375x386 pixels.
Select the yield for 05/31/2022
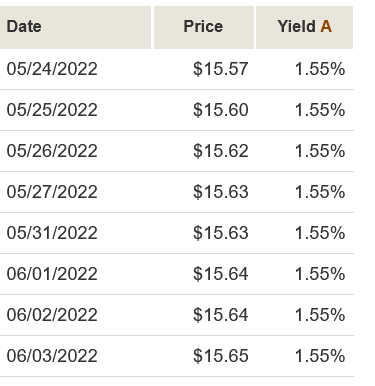pos(320,233)
